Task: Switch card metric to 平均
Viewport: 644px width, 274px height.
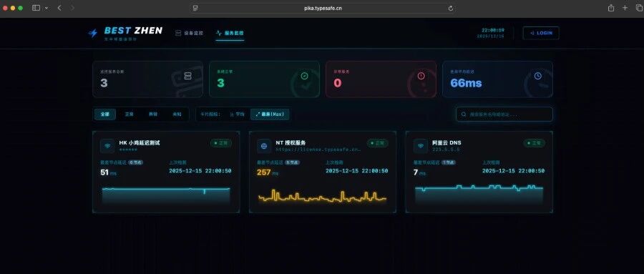Action: point(237,114)
